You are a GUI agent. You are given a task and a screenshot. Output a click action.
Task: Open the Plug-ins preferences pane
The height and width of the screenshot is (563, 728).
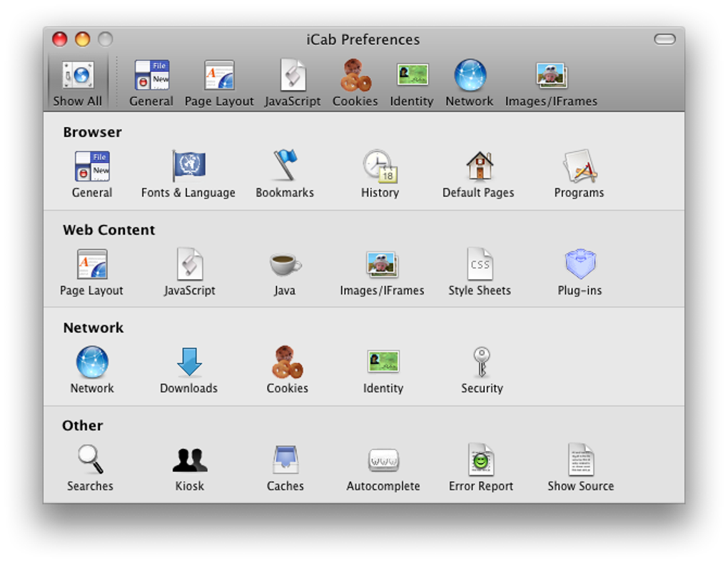(580, 273)
